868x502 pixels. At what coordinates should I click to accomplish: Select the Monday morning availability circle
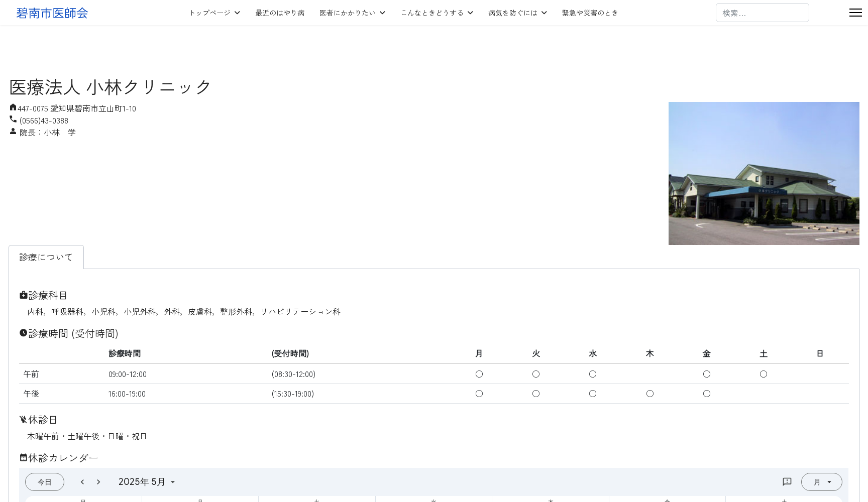pyautogui.click(x=479, y=373)
